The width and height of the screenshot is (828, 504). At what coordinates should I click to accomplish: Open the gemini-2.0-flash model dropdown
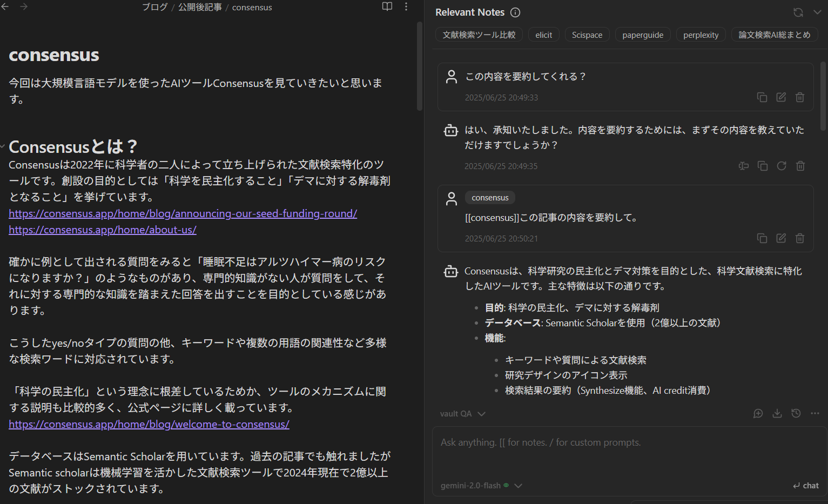pos(481,486)
